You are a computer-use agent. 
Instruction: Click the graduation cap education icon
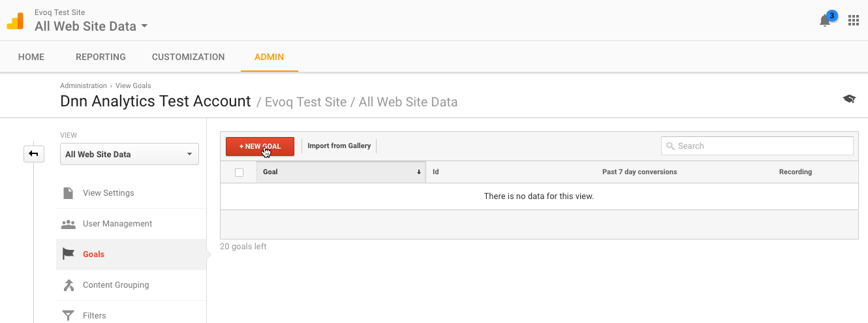click(x=849, y=99)
